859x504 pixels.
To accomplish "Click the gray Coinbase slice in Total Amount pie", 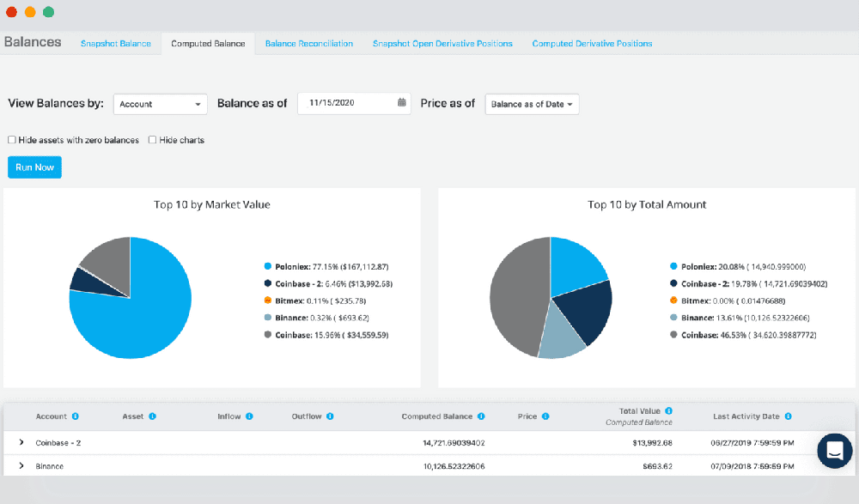I will pyautogui.click(x=518, y=296).
